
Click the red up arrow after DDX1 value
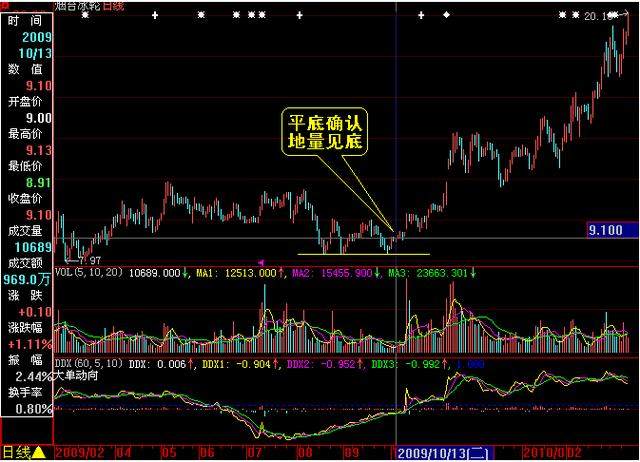(276, 363)
